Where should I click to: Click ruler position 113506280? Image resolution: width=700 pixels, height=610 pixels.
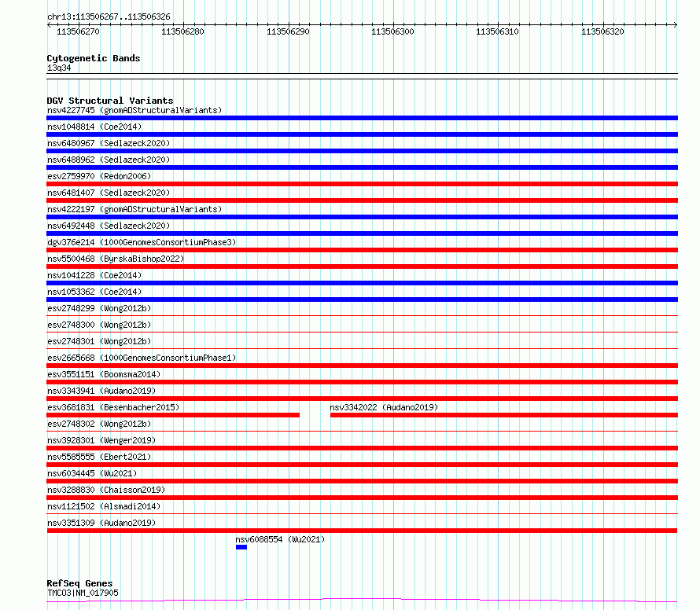click(x=182, y=31)
